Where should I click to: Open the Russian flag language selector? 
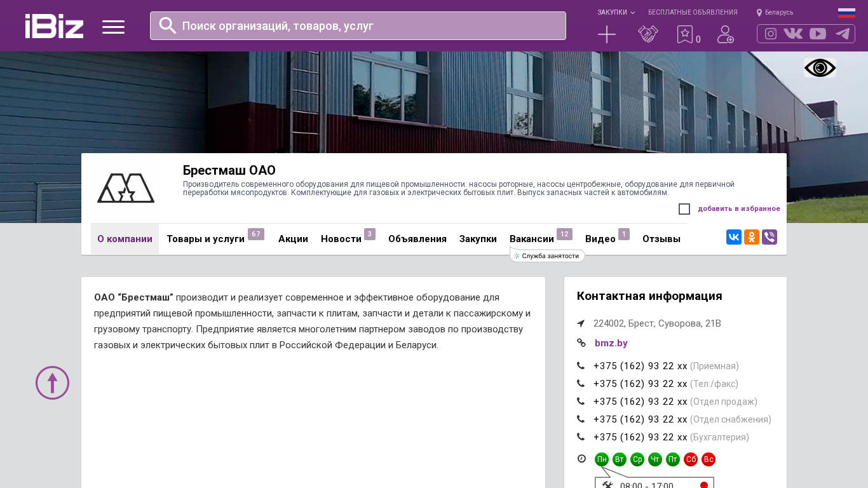coord(846,13)
